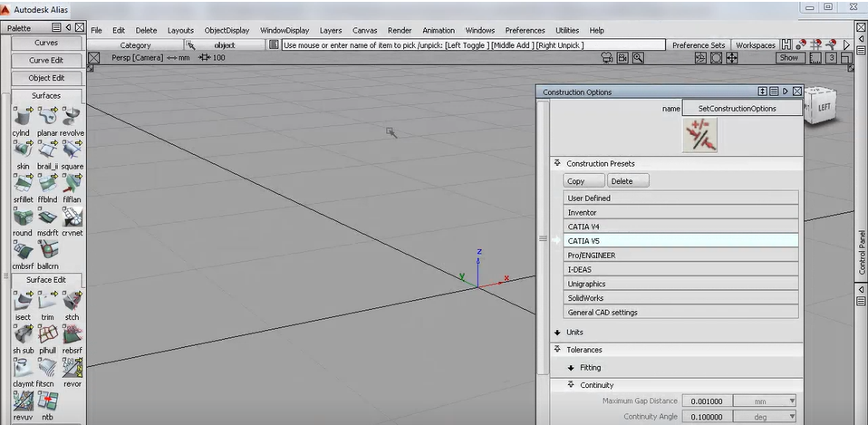Select the ntb tool icon
This screenshot has height=425, width=868.
pos(48,401)
